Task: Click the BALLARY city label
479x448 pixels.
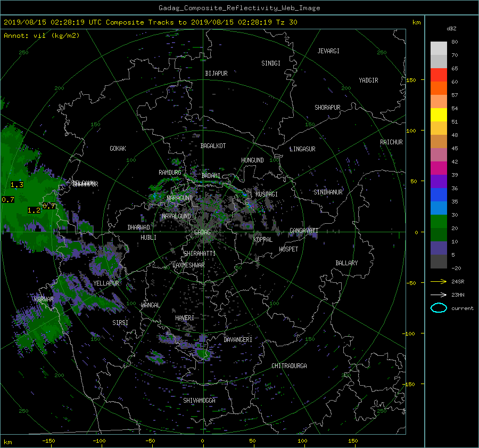Action: tap(346, 263)
